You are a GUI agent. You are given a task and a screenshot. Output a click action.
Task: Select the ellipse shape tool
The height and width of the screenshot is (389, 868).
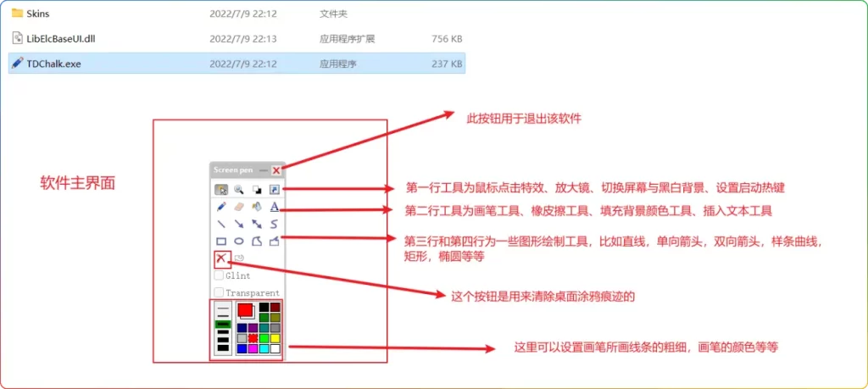(239, 242)
